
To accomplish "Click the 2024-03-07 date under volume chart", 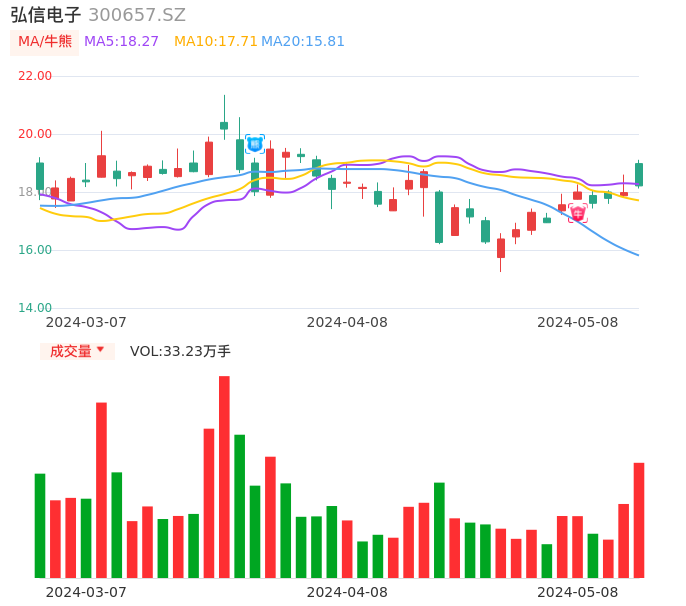I will click(86, 592).
